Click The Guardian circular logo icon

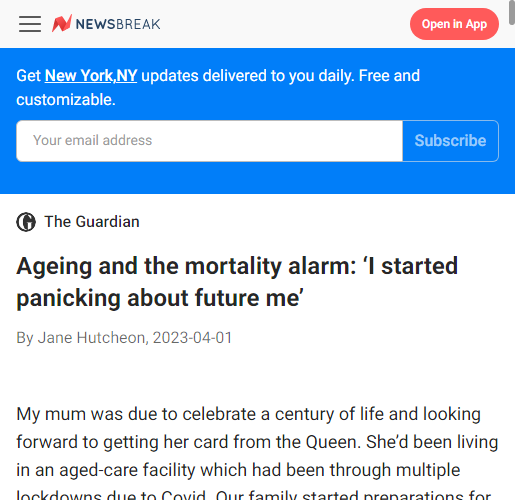tap(26, 222)
